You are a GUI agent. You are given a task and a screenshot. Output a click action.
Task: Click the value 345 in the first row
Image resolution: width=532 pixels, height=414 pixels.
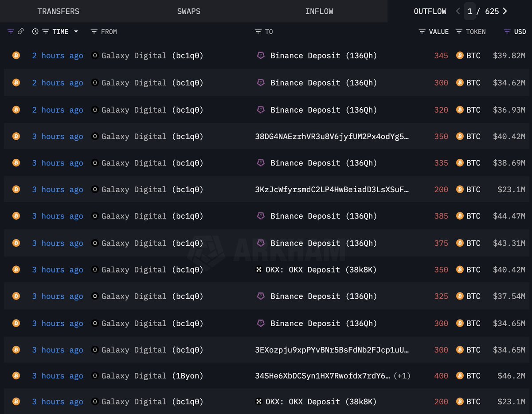441,55
